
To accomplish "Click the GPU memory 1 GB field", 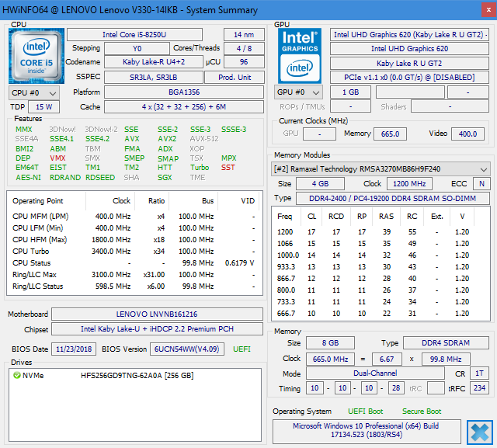I will pyautogui.click(x=350, y=92).
